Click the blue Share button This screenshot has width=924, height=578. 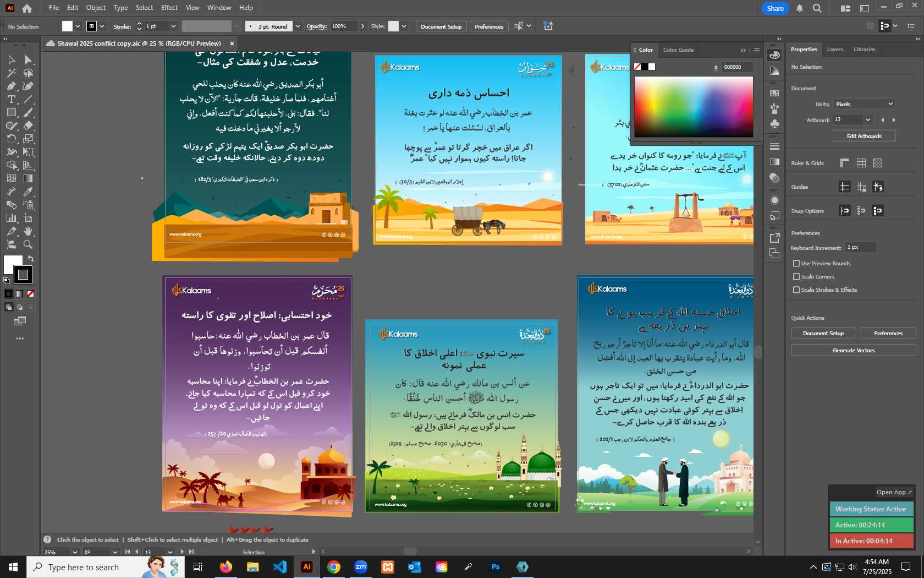[775, 8]
